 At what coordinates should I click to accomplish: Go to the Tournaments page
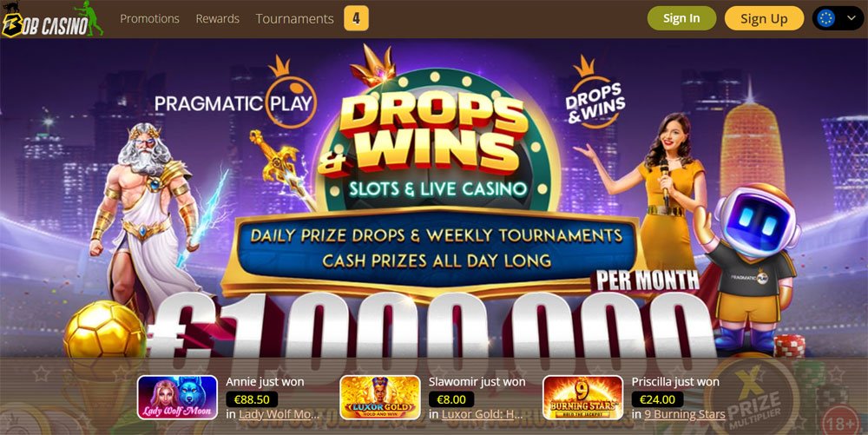(294, 19)
